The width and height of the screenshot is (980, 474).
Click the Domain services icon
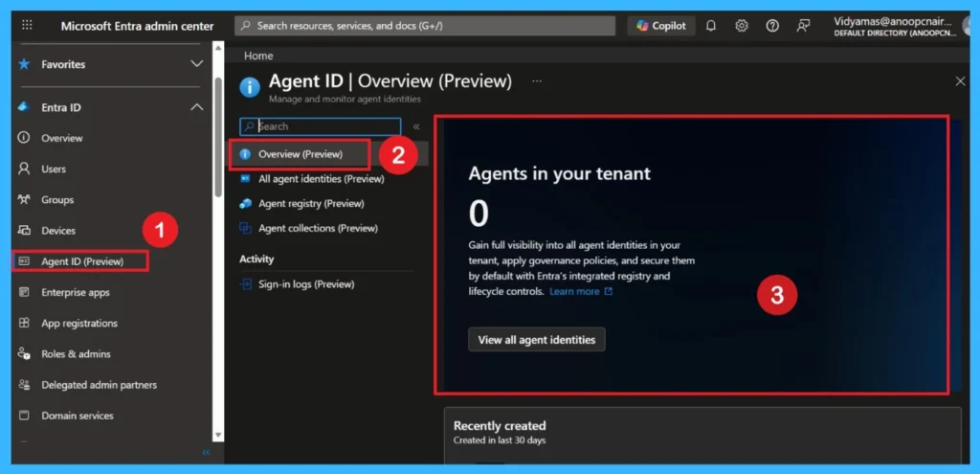point(24,416)
